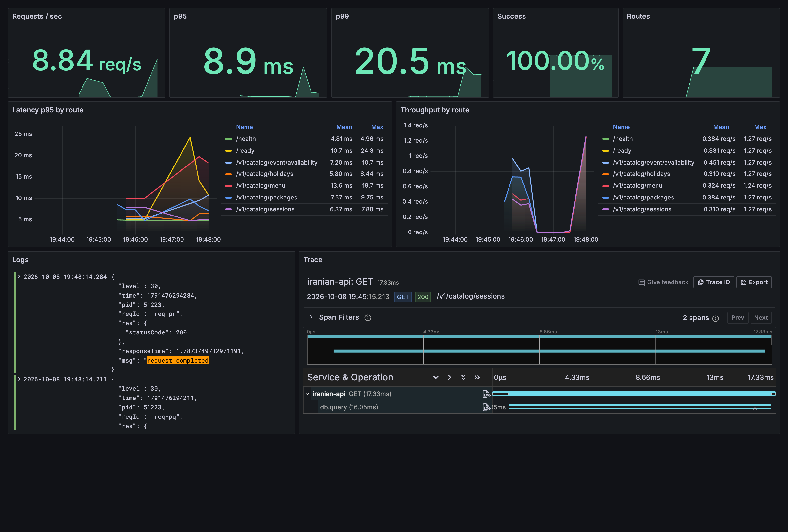
Task: Expand one level of spans chevron down
Action: (x=436, y=377)
